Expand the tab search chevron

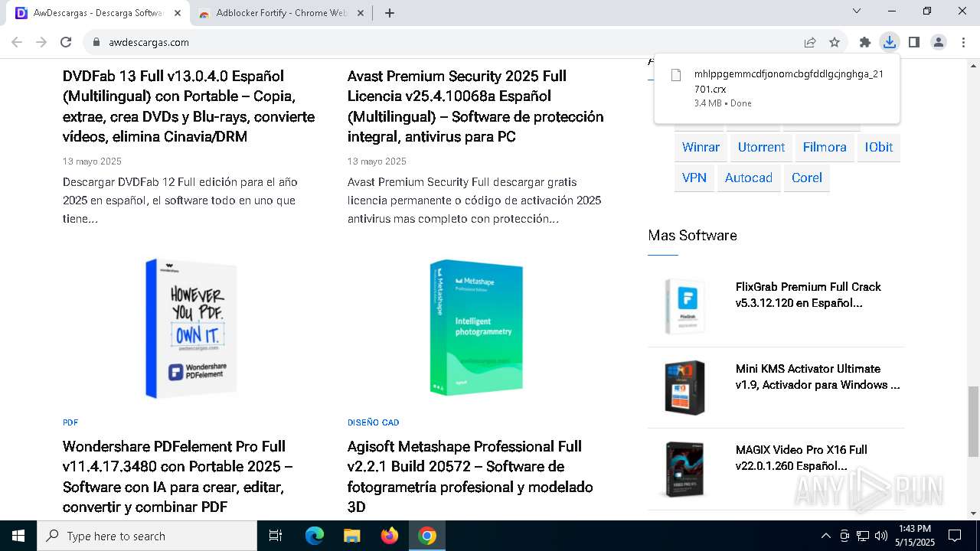click(x=857, y=11)
